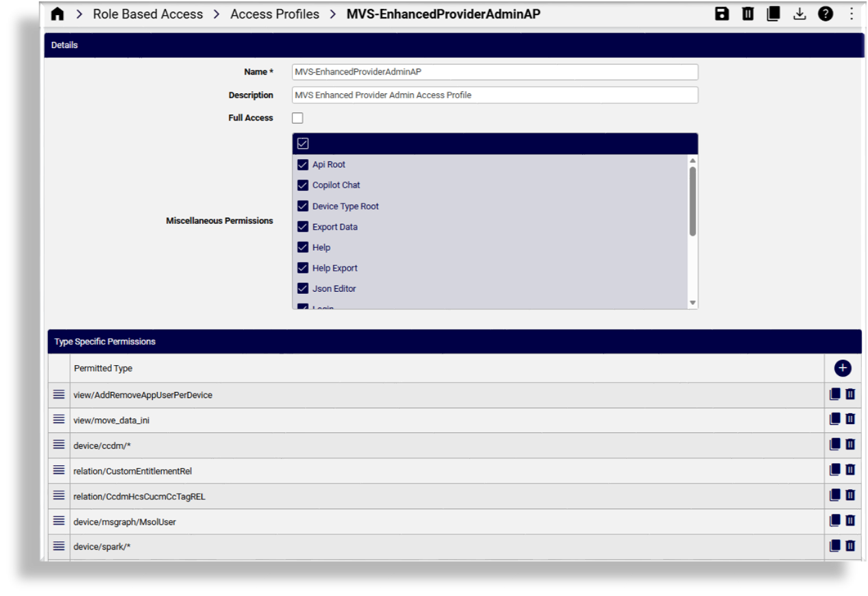The height and width of the screenshot is (596, 868).
Task: Select the device/spark/* text
Action: tap(101, 547)
